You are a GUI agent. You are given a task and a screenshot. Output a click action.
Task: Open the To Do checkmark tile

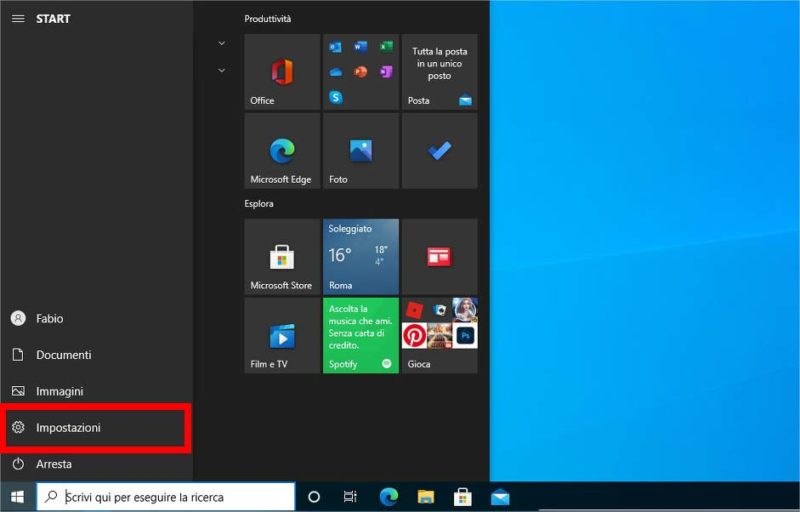click(x=440, y=151)
